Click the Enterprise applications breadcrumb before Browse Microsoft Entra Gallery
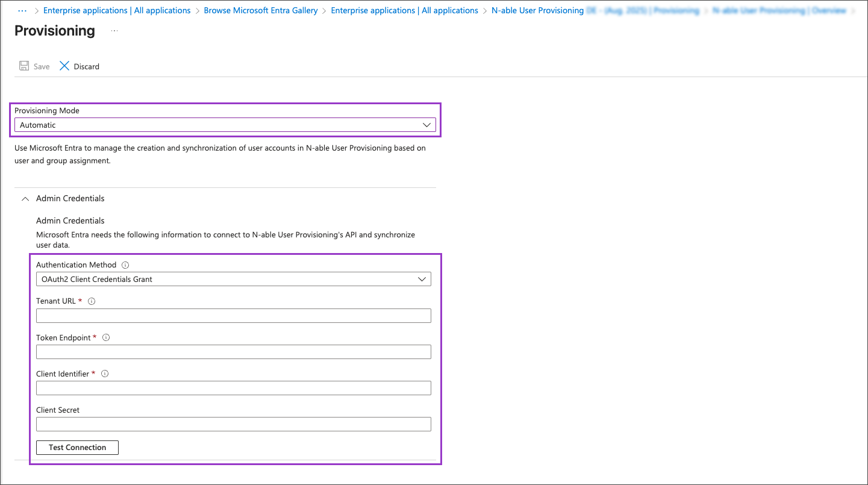Screen dimensions: 868x485 pyautogui.click(x=117, y=10)
